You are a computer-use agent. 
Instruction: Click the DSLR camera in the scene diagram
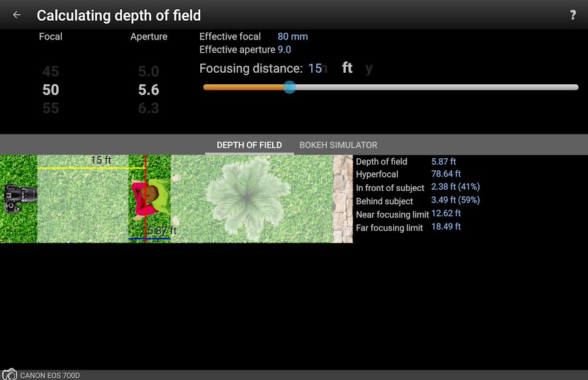coord(20,198)
